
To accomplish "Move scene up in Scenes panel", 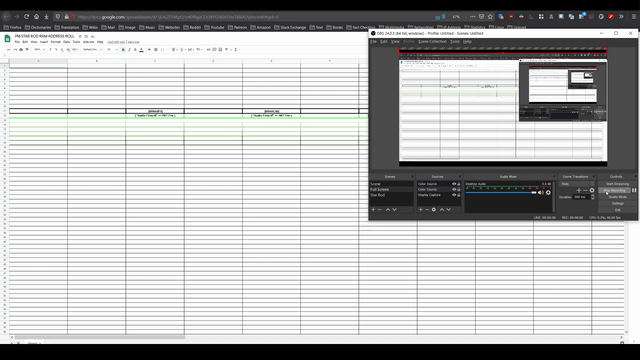I will 388,209.
